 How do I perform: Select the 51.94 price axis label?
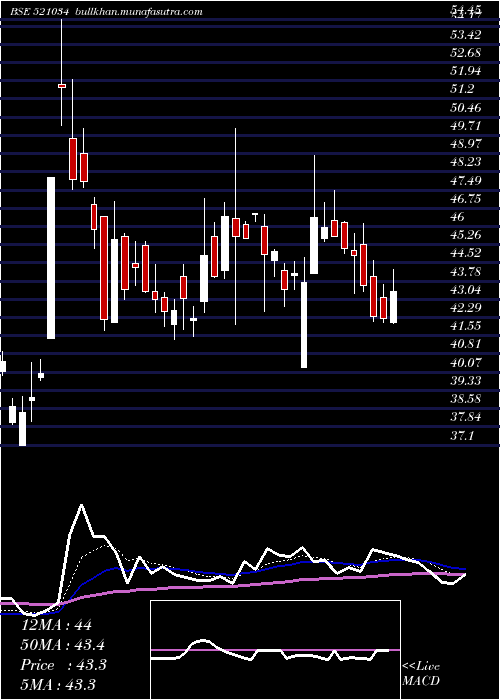(465, 71)
